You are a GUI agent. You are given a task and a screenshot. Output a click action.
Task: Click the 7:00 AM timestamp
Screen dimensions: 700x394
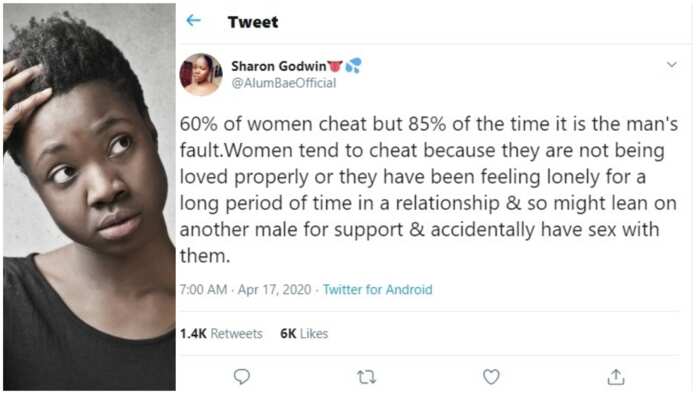tap(203, 290)
